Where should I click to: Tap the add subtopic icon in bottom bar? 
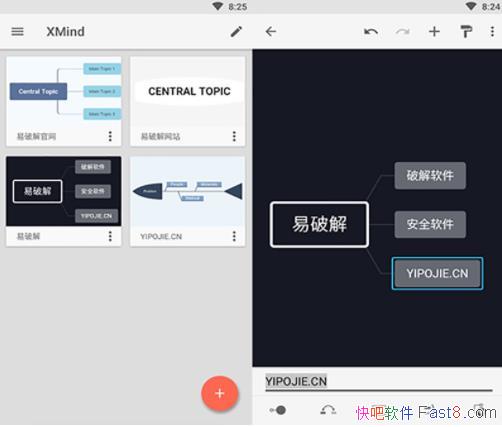coord(277,410)
